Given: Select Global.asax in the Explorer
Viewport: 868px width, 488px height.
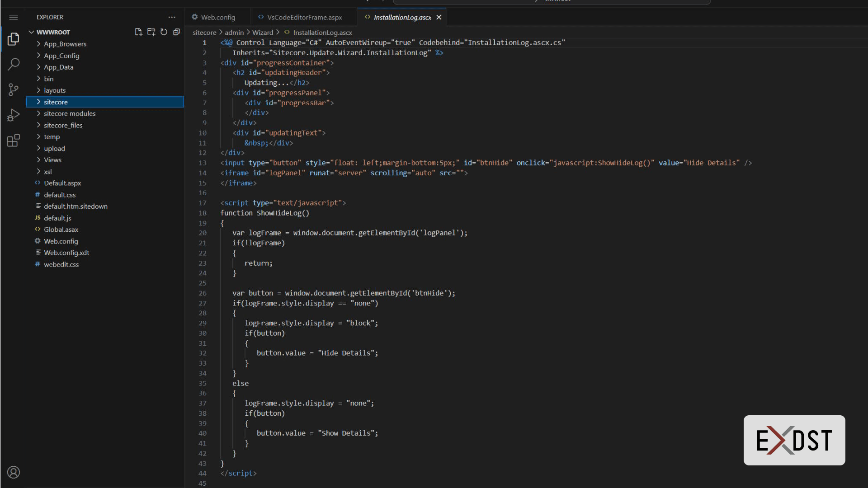Looking at the screenshot, I should point(62,229).
